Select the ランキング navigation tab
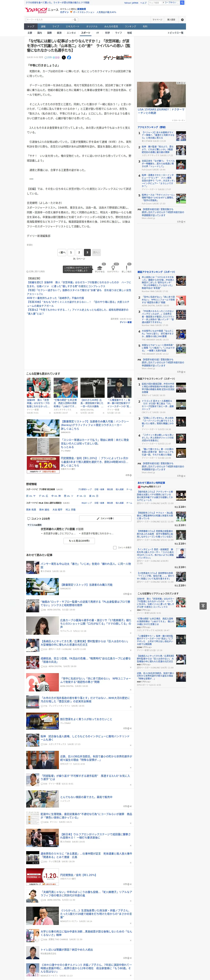 [130, 27]
